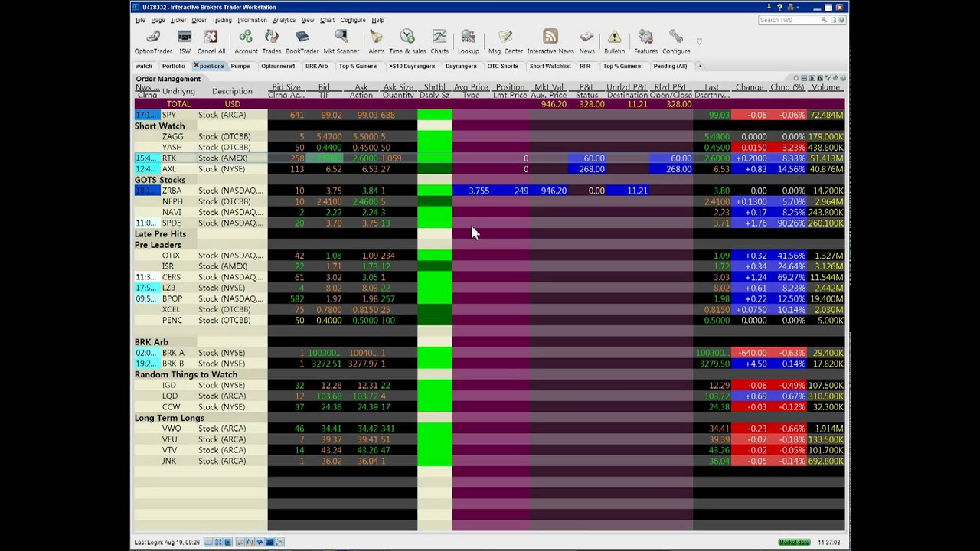The height and width of the screenshot is (551, 980).
Task: Click the green shortable cell in SPY row
Action: click(435, 115)
